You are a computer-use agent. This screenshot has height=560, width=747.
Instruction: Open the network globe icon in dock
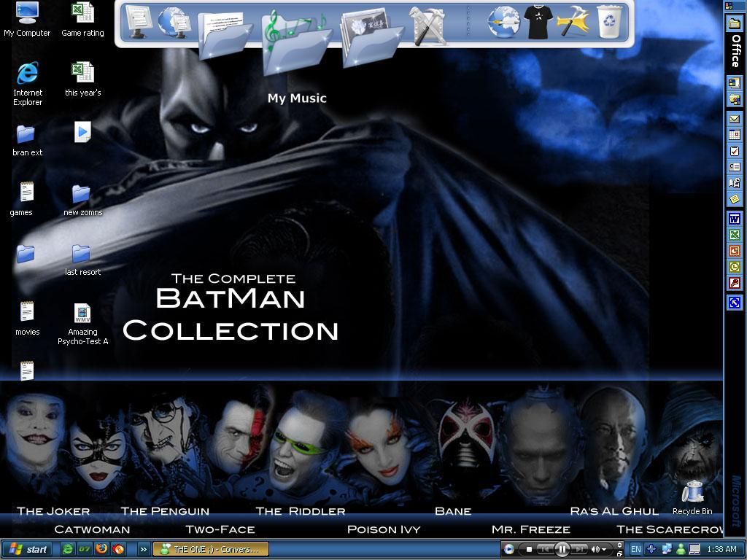coord(174,22)
